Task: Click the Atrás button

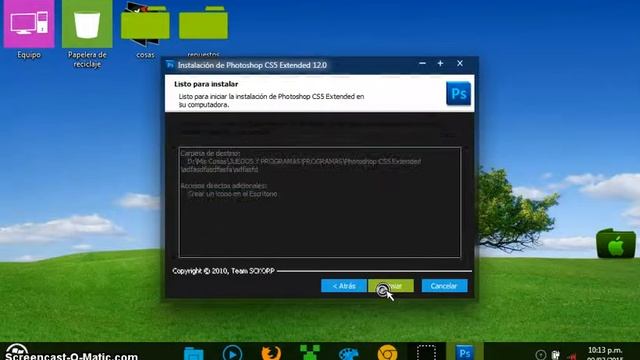Action: coord(344,286)
